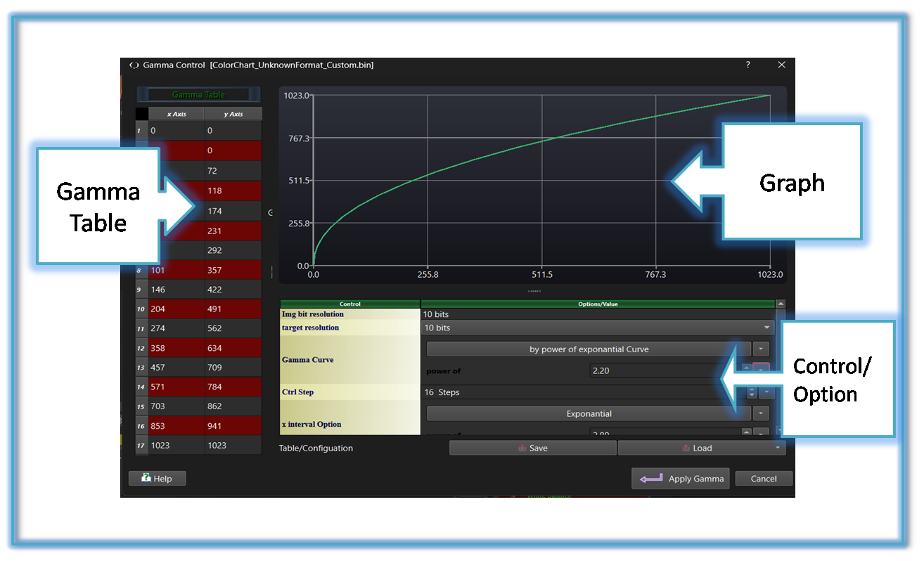Click the y Axis cell with value 784
Image resolution: width=924 pixels, height=561 pixels.
[233, 387]
